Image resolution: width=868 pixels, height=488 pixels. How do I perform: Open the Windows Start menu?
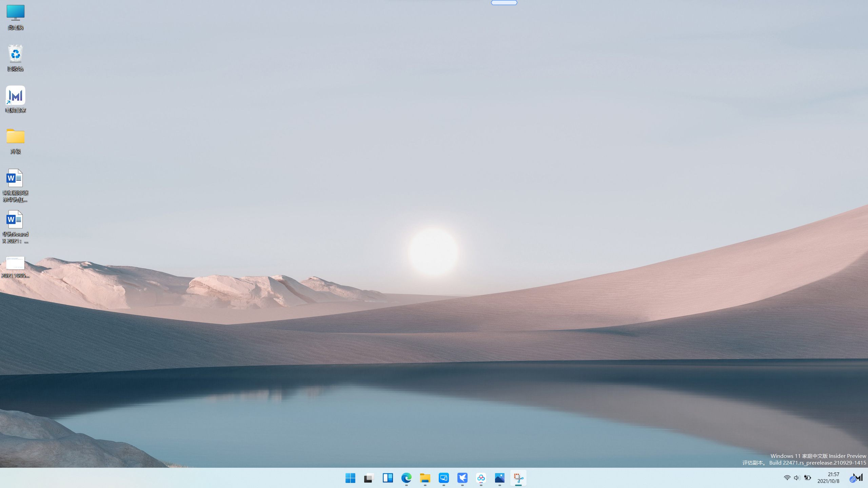(x=350, y=478)
